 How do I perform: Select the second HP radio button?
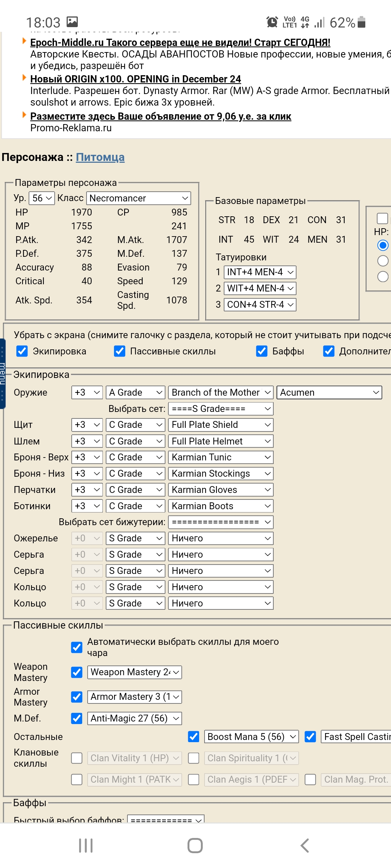[x=383, y=261]
